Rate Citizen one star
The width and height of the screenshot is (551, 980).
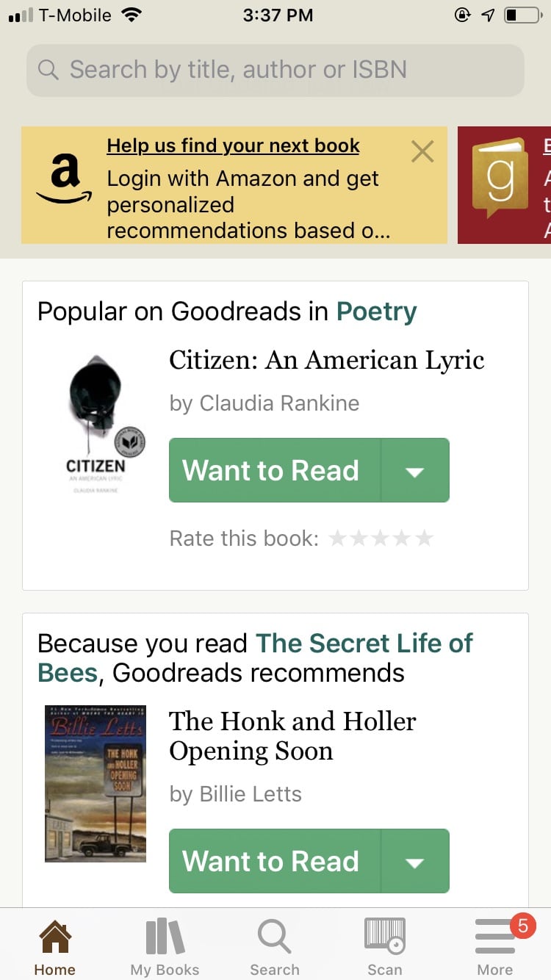pyautogui.click(x=337, y=538)
